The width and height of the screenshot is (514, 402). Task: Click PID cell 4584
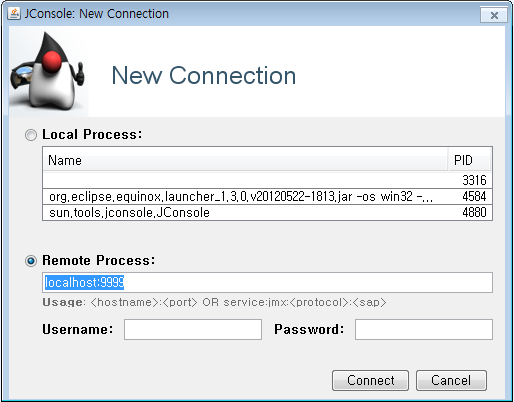474,196
